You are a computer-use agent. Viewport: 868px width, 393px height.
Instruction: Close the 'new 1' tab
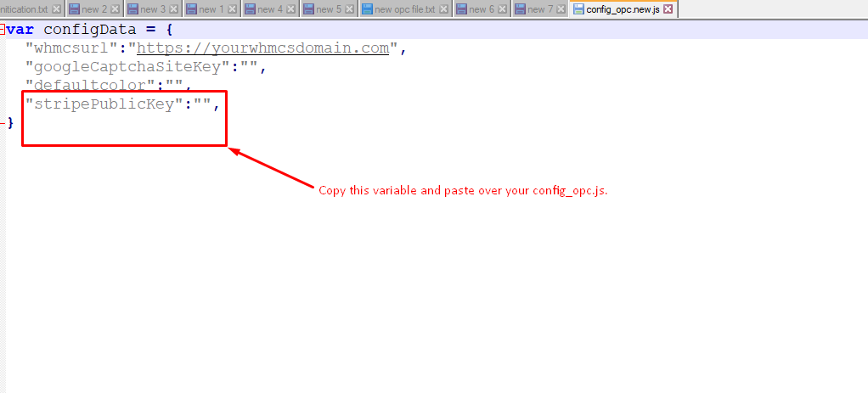233,9
